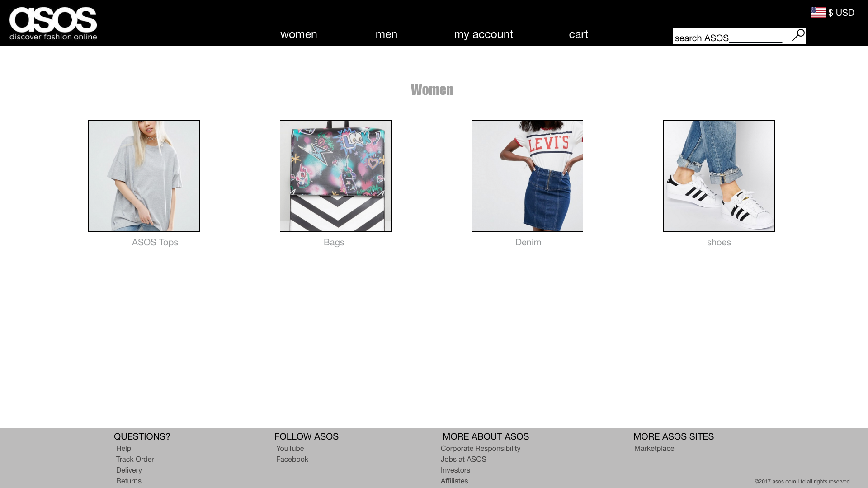Open the cart
Image resolution: width=868 pixels, height=488 pixels.
[579, 34]
